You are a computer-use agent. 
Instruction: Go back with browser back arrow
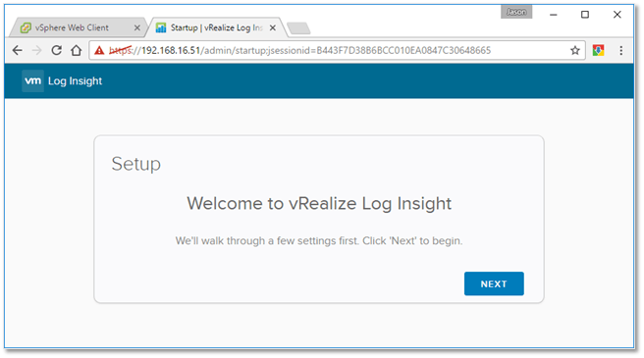point(18,50)
